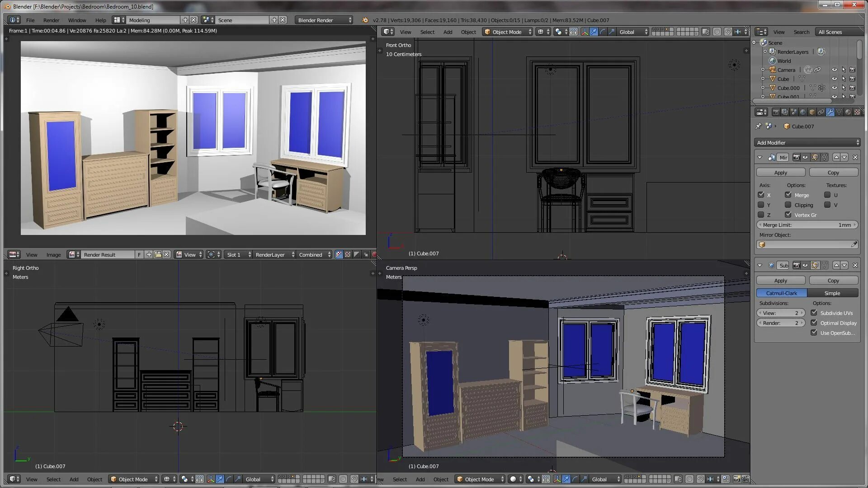Open the Modifiers tab wrench icon in Properties

[830, 112]
